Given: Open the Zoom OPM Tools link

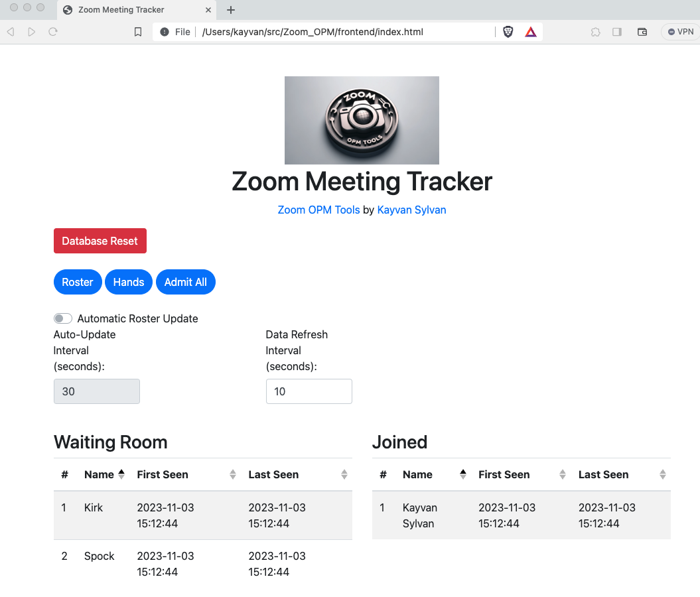Looking at the screenshot, I should (x=318, y=210).
